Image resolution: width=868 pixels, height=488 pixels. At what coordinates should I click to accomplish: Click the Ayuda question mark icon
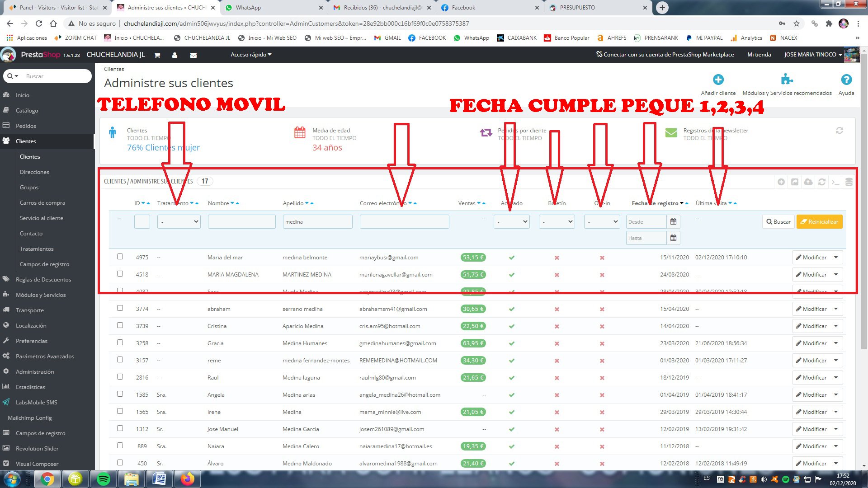[846, 80]
